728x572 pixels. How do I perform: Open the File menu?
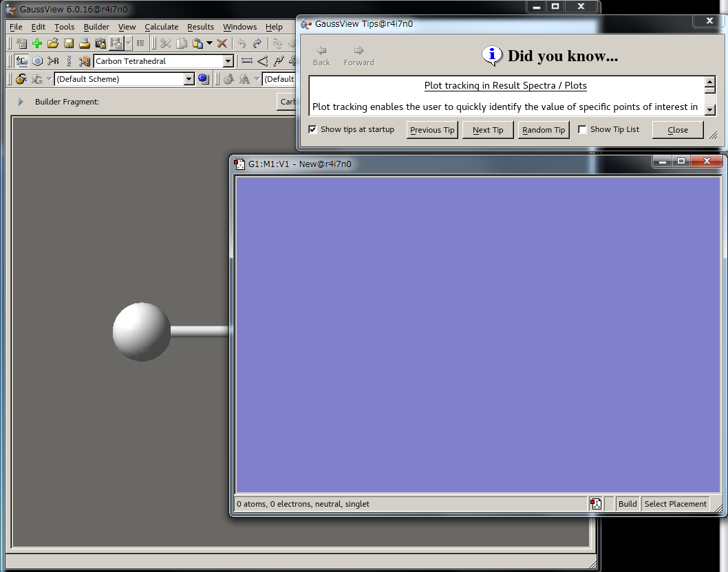point(16,27)
